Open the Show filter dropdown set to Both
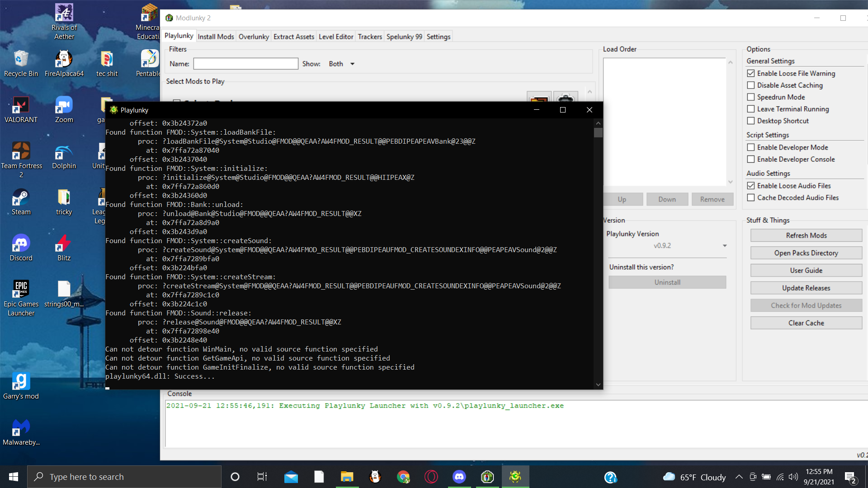This screenshot has width=868, height=488. click(341, 64)
